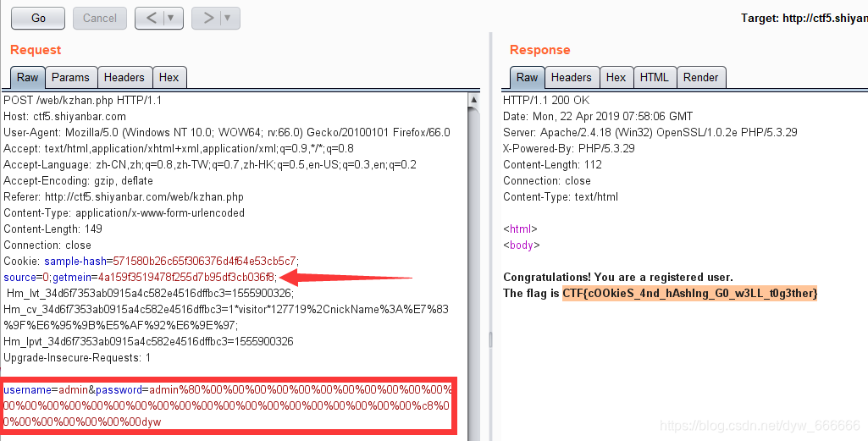The width and height of the screenshot is (868, 441).
Task: Open the next-history dropdown arrow
Action: click(x=228, y=19)
